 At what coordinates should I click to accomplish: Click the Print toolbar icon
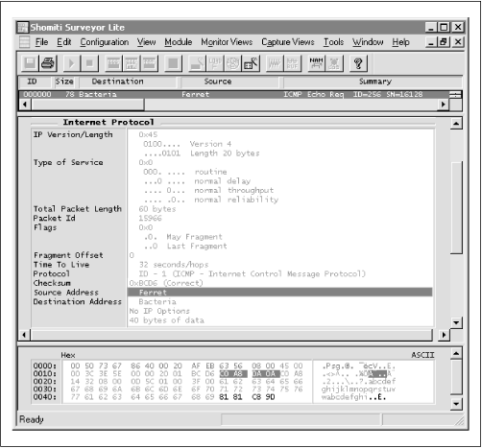pos(48,63)
